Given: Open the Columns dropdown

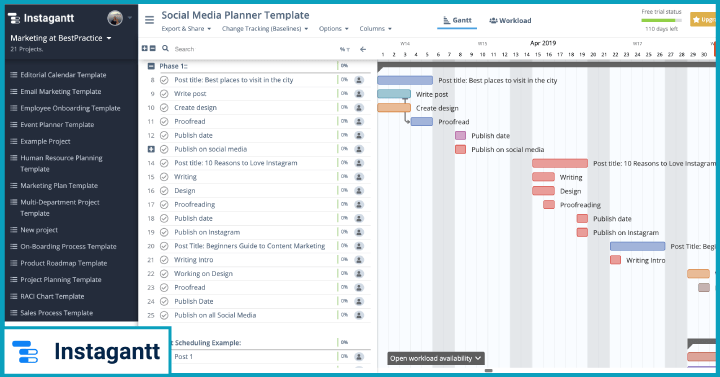Looking at the screenshot, I should [x=376, y=28].
